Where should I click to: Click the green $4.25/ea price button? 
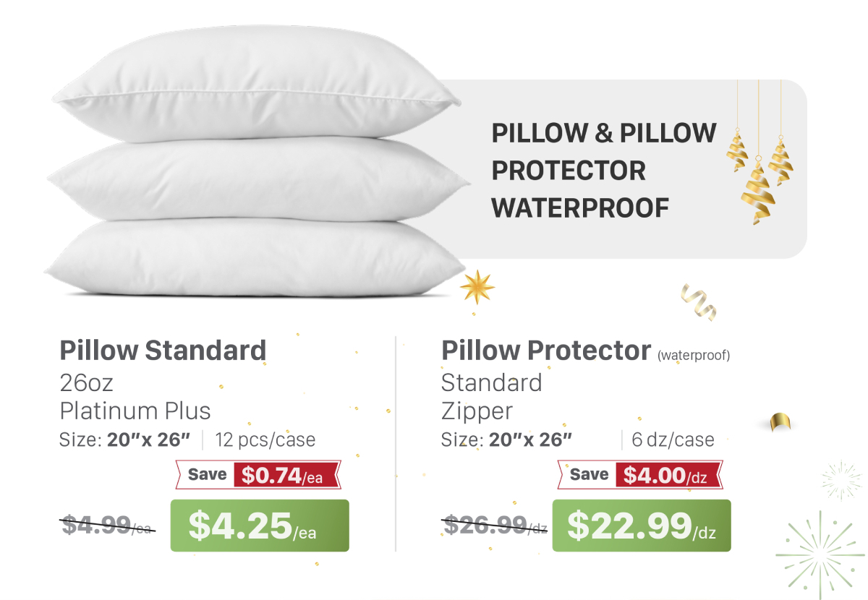point(260,526)
